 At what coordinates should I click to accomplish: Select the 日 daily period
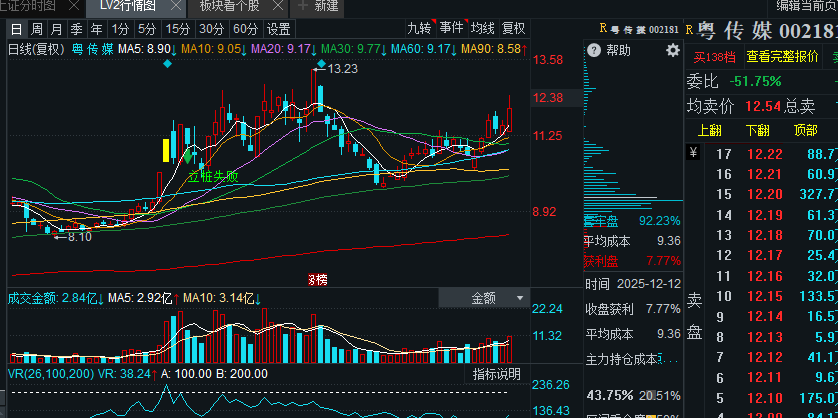coord(17,28)
